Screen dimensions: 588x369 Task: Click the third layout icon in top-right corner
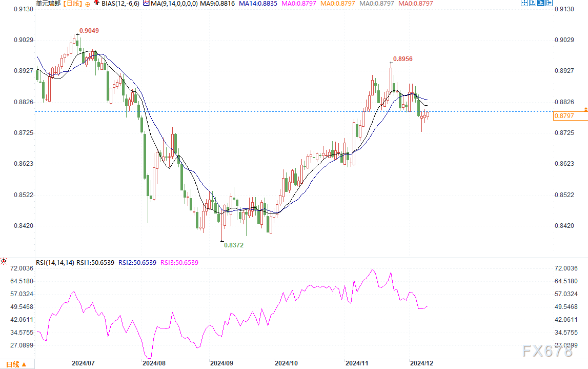tap(542, 3)
